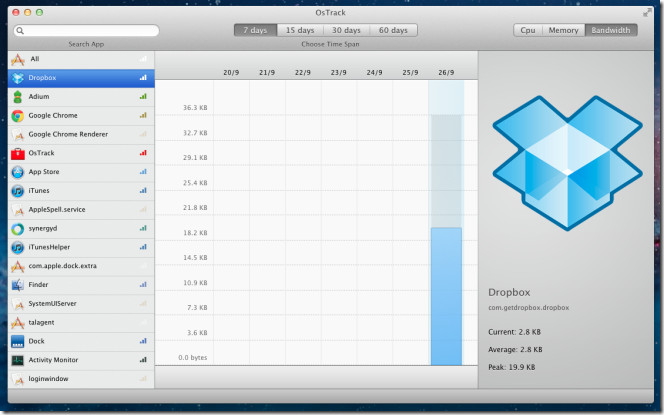Click Google Chrome row's usage bars
The height and width of the screenshot is (415, 664).
143,115
